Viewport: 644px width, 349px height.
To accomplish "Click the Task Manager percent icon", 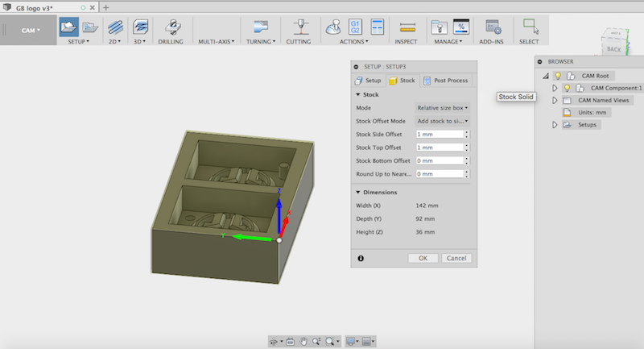I will 461,27.
